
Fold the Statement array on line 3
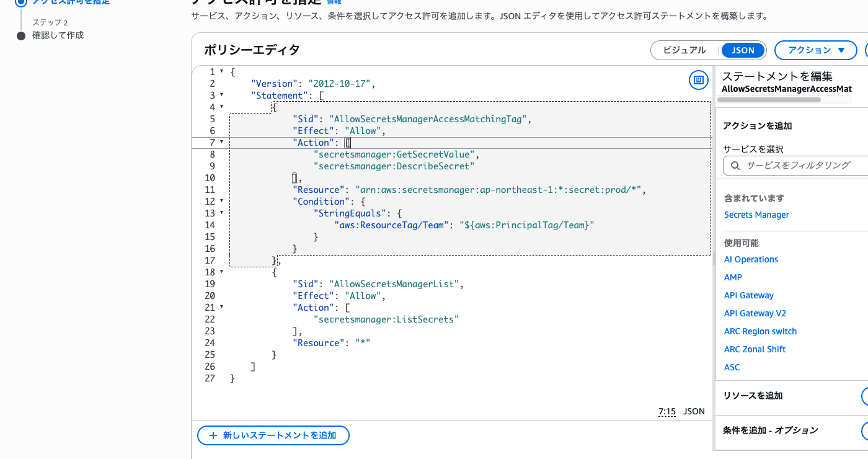click(221, 96)
